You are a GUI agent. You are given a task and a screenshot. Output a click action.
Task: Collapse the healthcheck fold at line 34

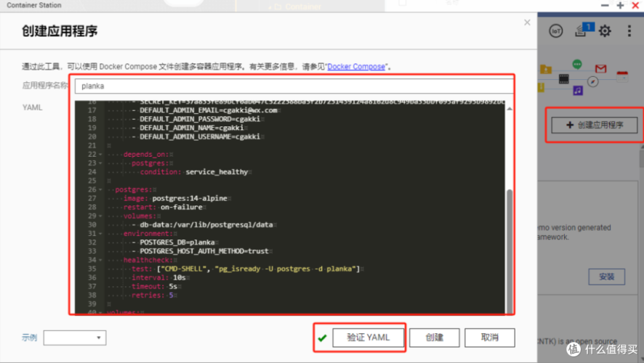pyautogui.click(x=100, y=260)
